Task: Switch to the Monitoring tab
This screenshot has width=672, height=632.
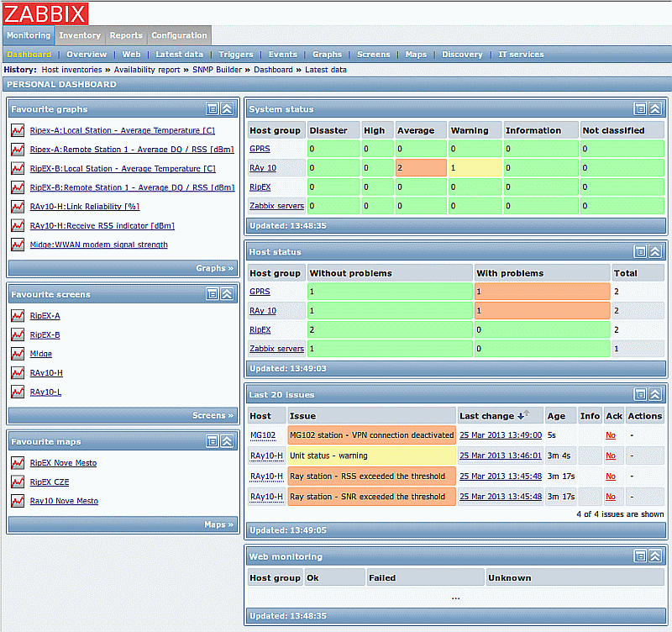Action: [29, 35]
